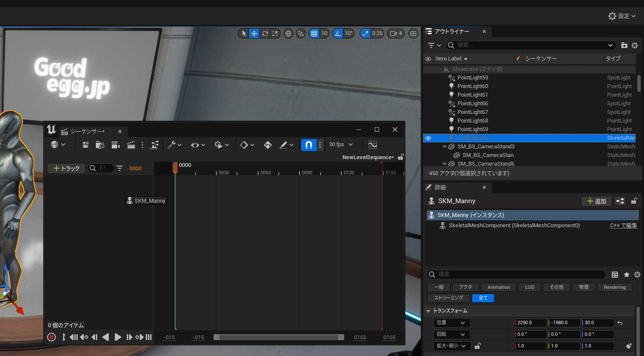Switch to the アウトライナー tab
The width and height of the screenshot is (644, 356).
[451, 32]
